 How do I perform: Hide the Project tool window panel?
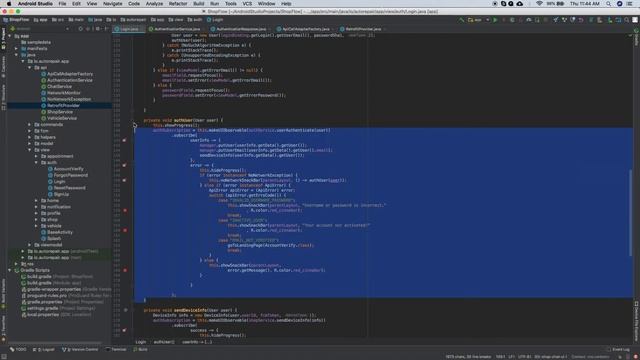click(x=106, y=29)
